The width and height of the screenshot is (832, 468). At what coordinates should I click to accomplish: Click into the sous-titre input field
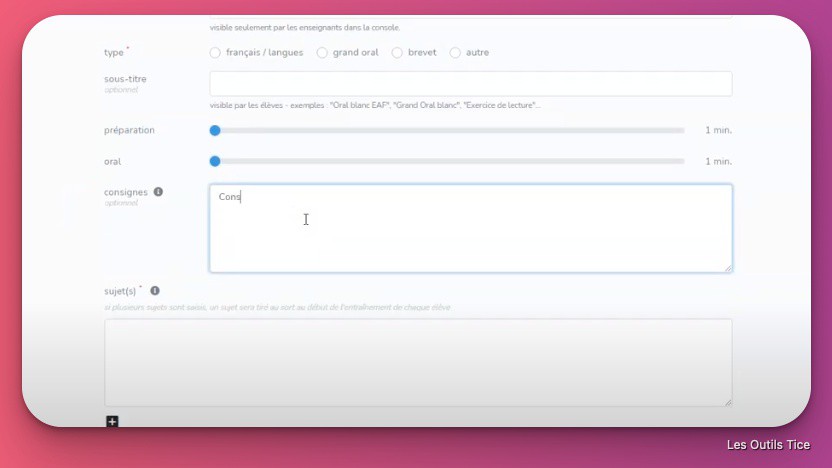471,84
